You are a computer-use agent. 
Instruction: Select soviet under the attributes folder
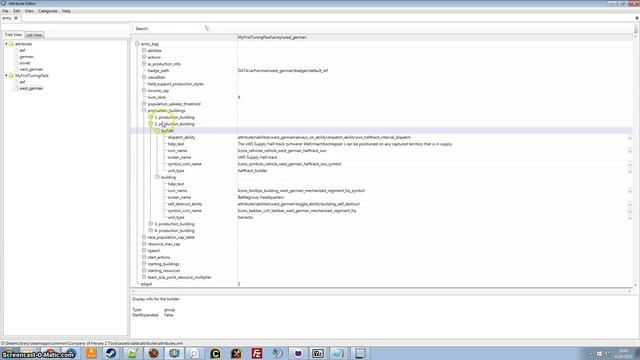pos(25,63)
